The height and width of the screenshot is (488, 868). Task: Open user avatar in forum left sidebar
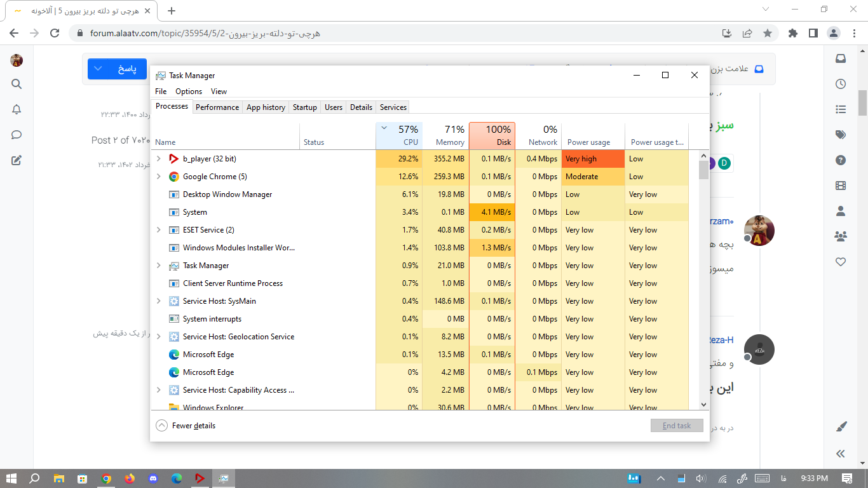pyautogui.click(x=17, y=60)
